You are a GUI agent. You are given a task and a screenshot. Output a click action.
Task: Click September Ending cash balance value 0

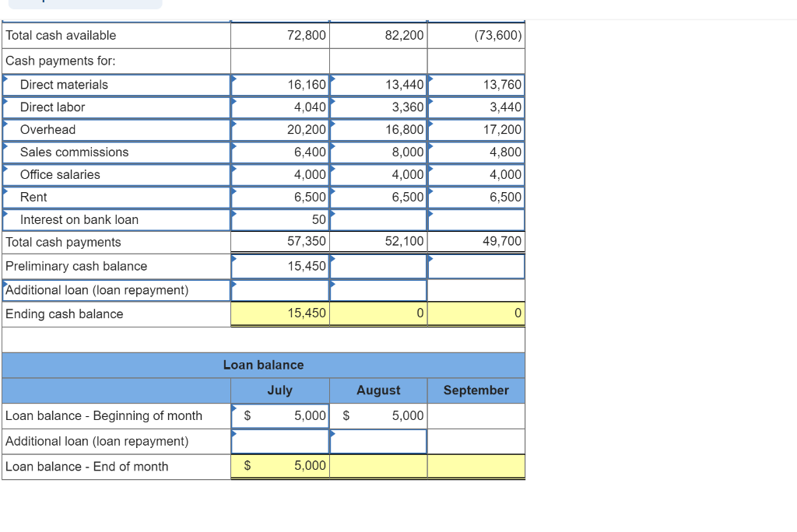[476, 313]
